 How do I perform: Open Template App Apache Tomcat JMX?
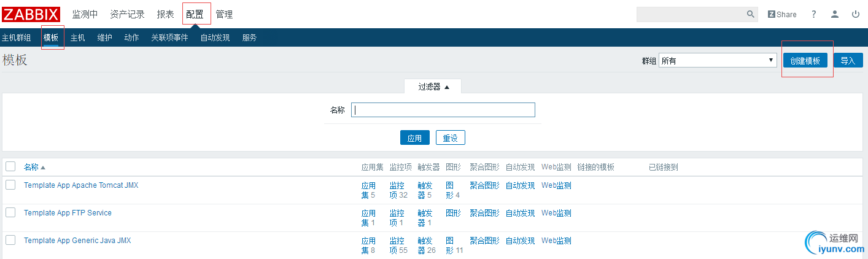pyautogui.click(x=81, y=185)
